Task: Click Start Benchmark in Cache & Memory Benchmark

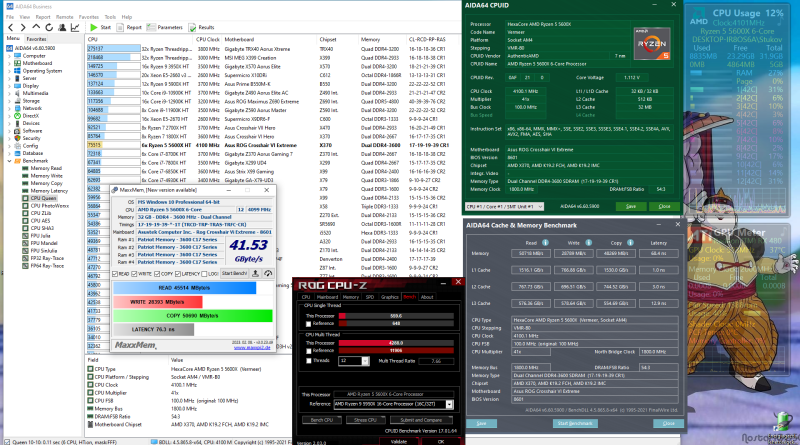Action: [575, 424]
